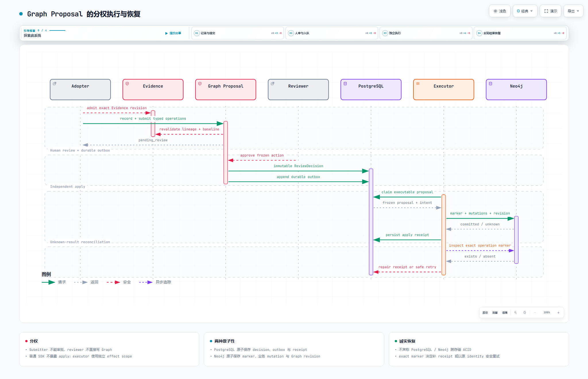Enter 演示 presentation mode
This screenshot has height=379, width=588.
pos(550,11)
